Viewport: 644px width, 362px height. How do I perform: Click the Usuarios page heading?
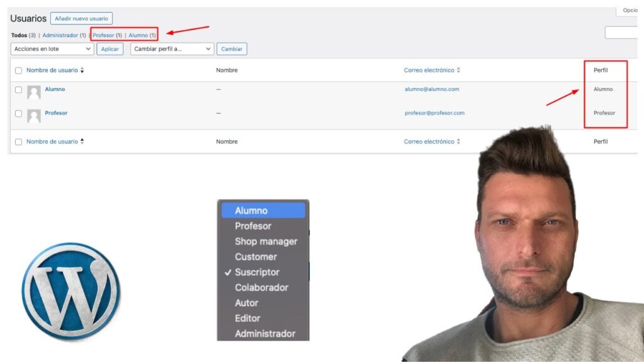(x=28, y=18)
